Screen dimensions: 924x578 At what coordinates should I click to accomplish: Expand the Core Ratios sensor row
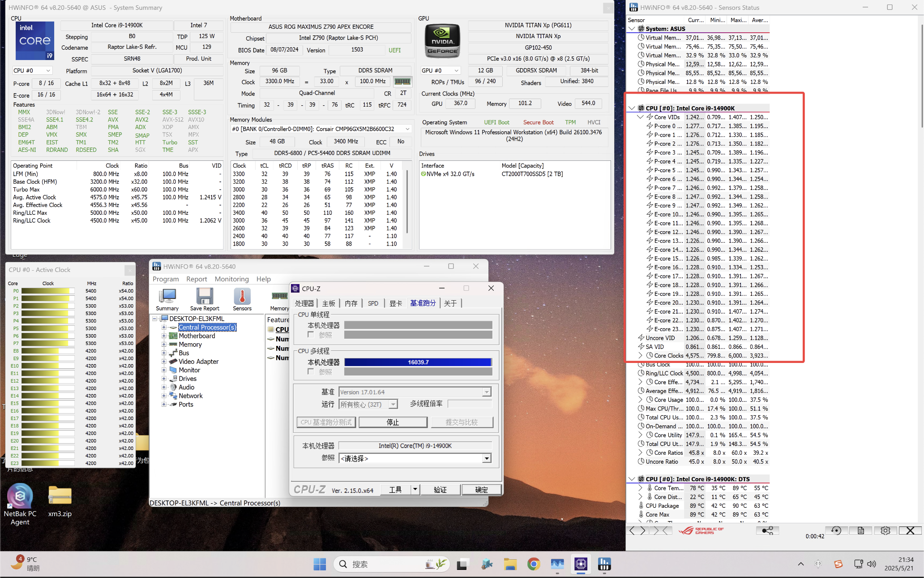[641, 453]
